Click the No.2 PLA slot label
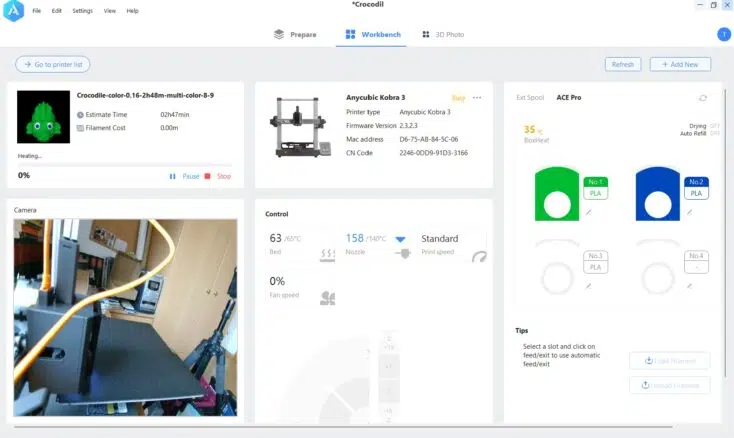Viewport: 734px width, 438px height. coord(696,188)
